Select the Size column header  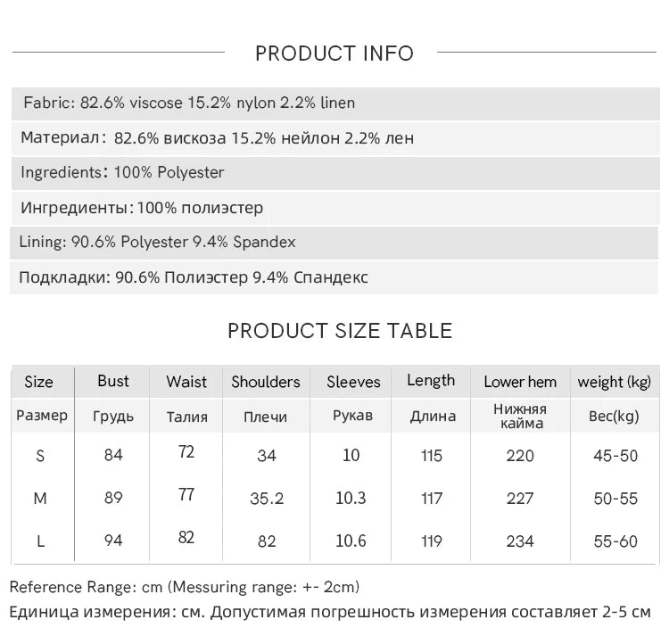(x=39, y=382)
